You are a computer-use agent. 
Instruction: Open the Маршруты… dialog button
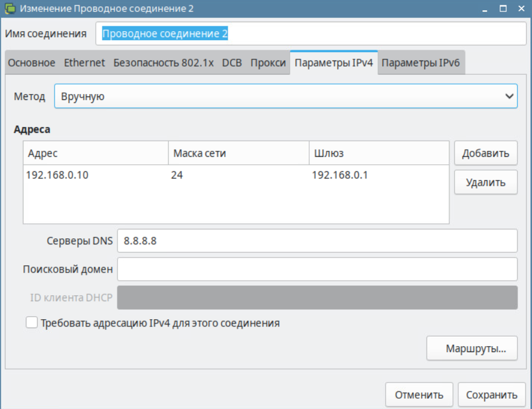tap(472, 349)
